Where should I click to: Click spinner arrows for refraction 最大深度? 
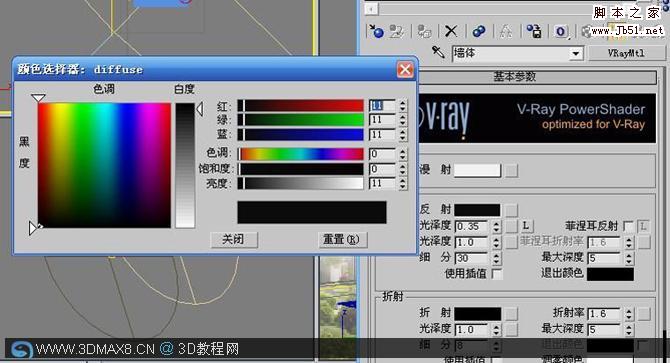pos(629,330)
